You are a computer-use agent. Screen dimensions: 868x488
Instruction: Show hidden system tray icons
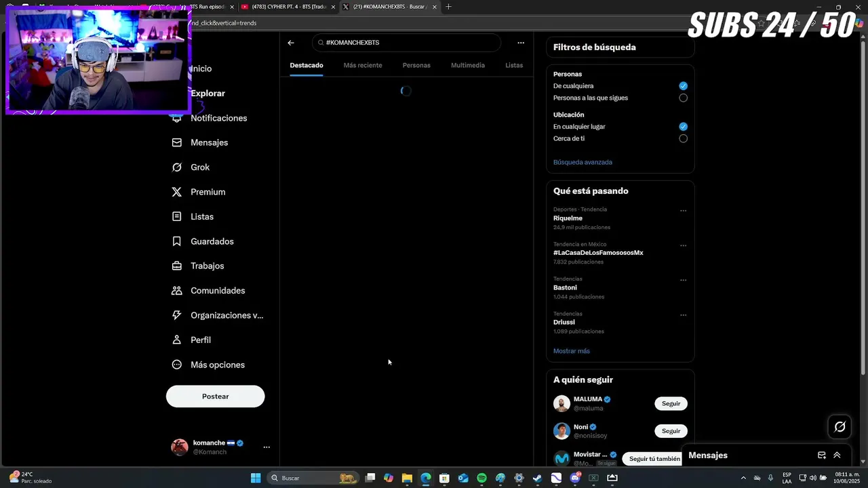point(743,478)
